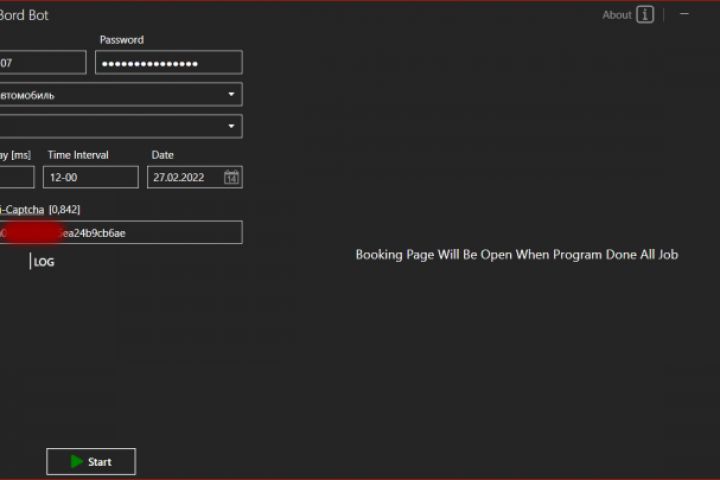Viewport: 720px width, 480px height.
Task: Click the Date field showing 27.02.2022
Action: click(x=195, y=177)
